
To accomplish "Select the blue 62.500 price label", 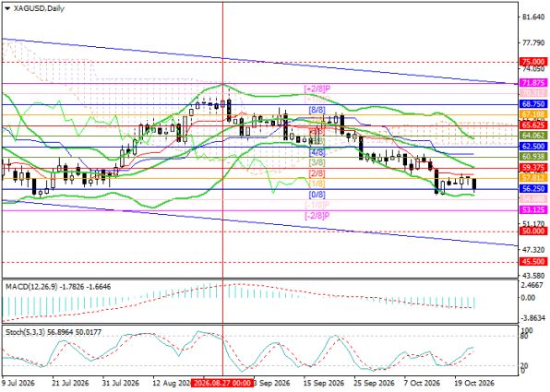I will pos(533,147).
